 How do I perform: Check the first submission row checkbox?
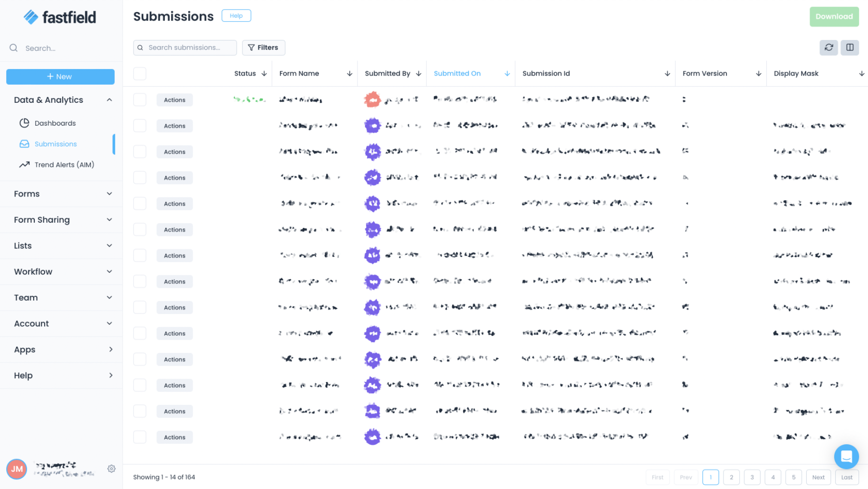tap(140, 100)
